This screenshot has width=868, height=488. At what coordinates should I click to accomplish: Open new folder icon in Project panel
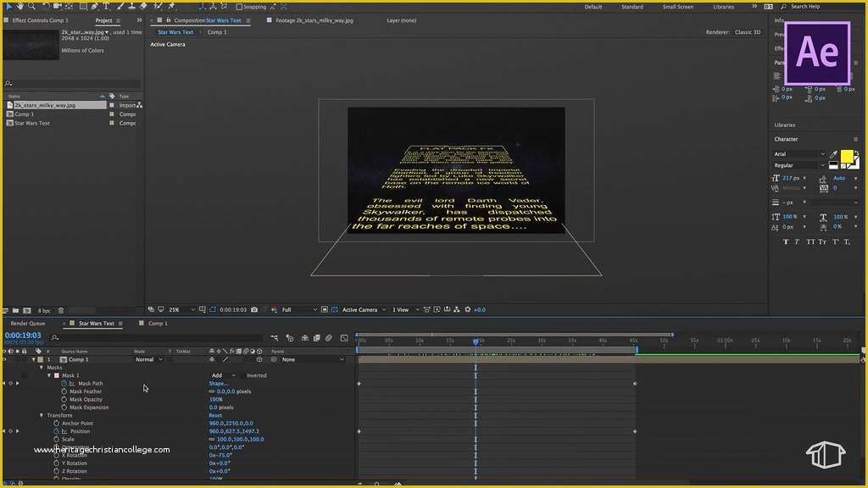[x=15, y=310]
